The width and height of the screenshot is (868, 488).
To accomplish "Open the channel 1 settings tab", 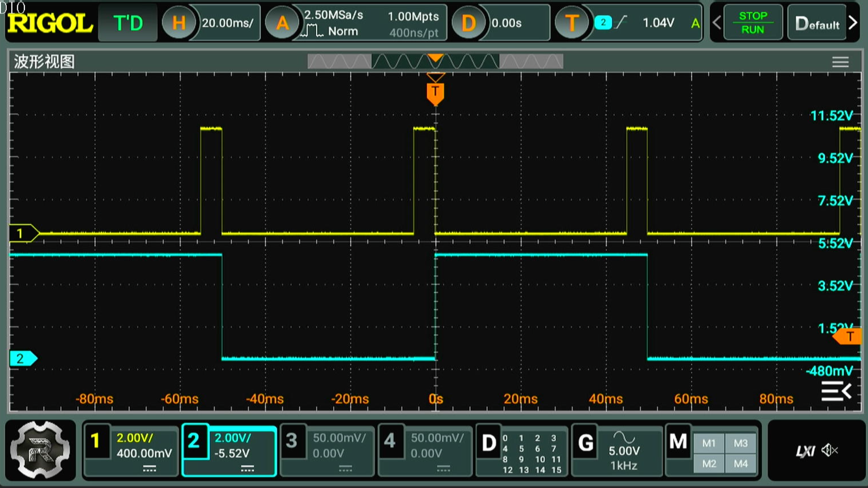I will point(95,441).
